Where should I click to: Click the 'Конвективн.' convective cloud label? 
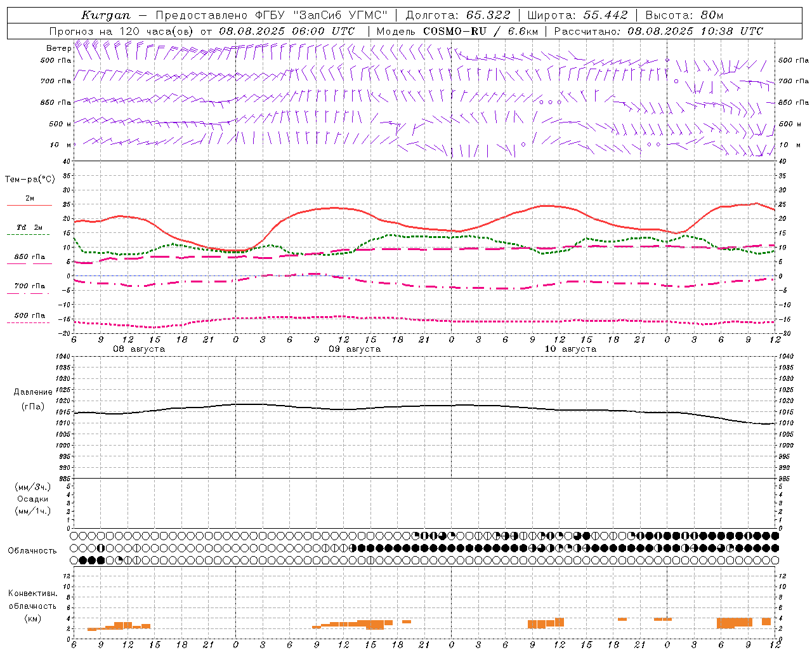[x=32, y=594]
